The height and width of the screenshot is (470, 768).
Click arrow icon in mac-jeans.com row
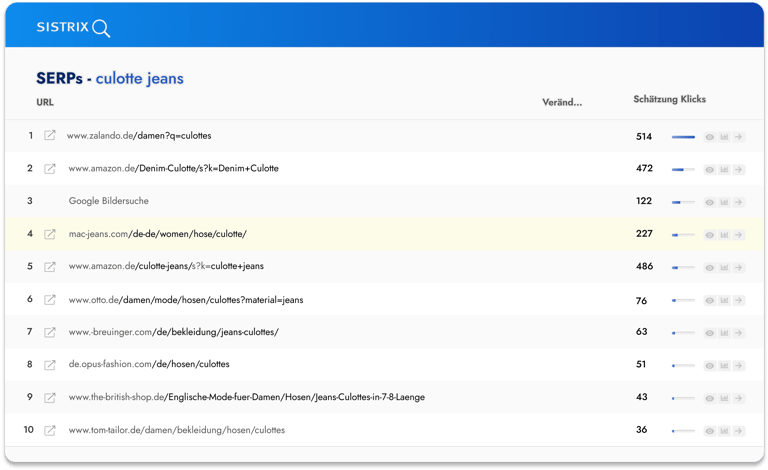pos(739,235)
